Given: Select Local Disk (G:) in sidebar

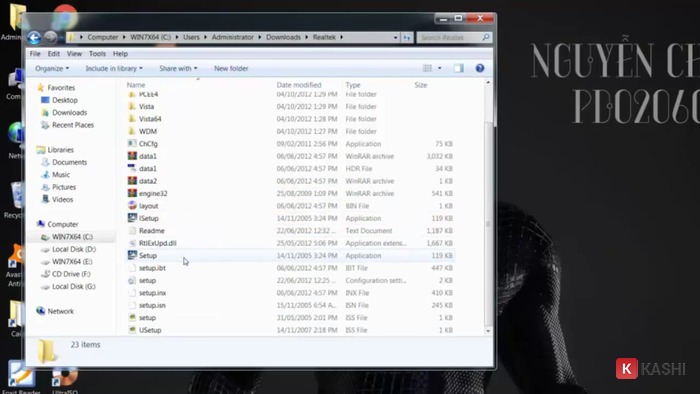Looking at the screenshot, I should pos(74,286).
